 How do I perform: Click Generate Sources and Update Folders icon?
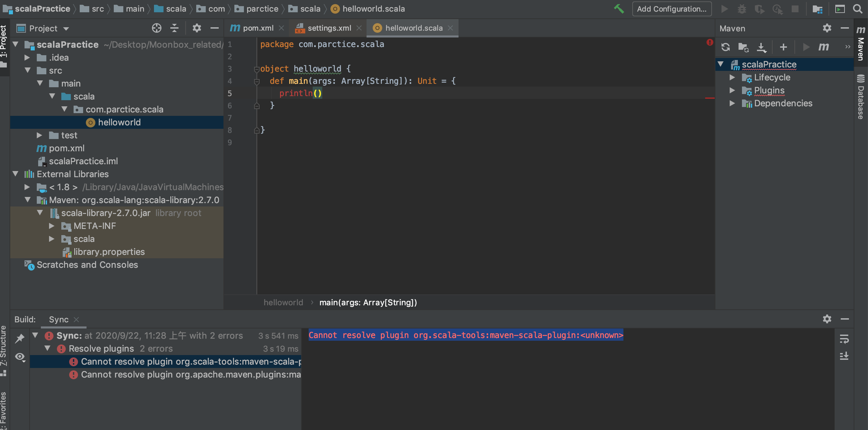(743, 47)
